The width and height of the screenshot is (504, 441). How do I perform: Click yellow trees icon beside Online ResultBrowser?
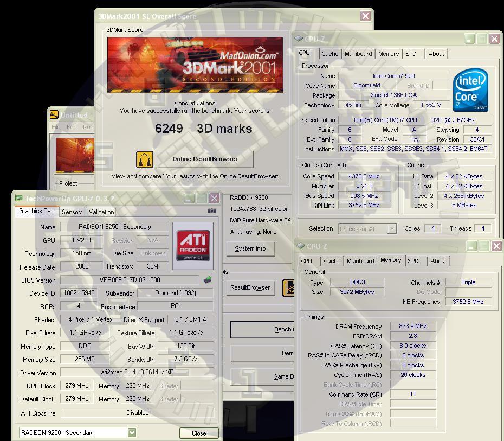145,159
